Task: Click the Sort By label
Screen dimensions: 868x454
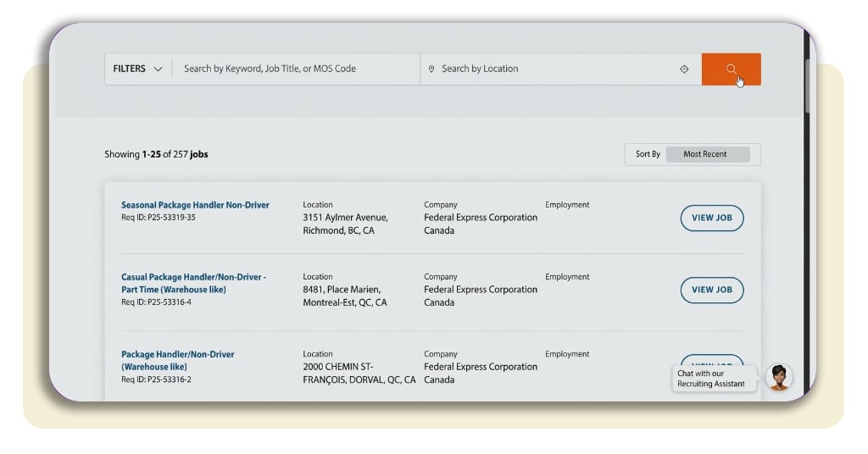Action: tap(648, 154)
